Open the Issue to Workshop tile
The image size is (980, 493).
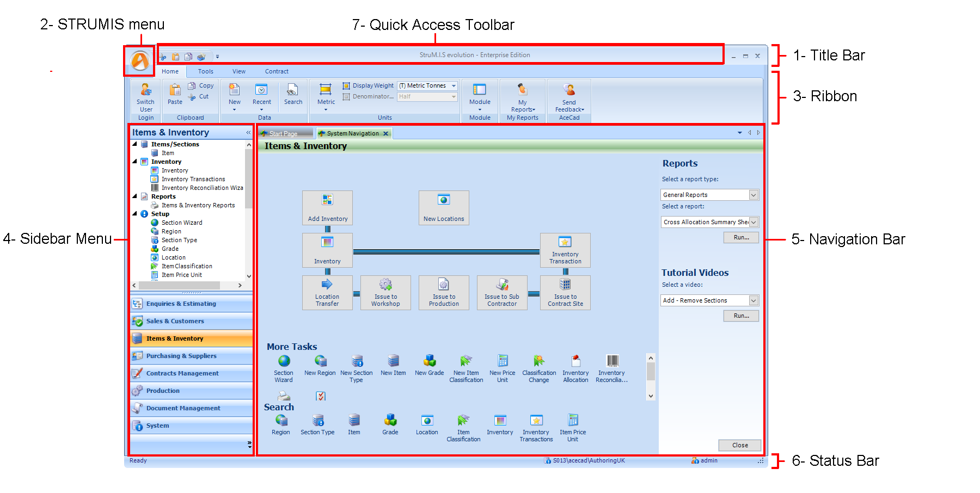point(385,293)
